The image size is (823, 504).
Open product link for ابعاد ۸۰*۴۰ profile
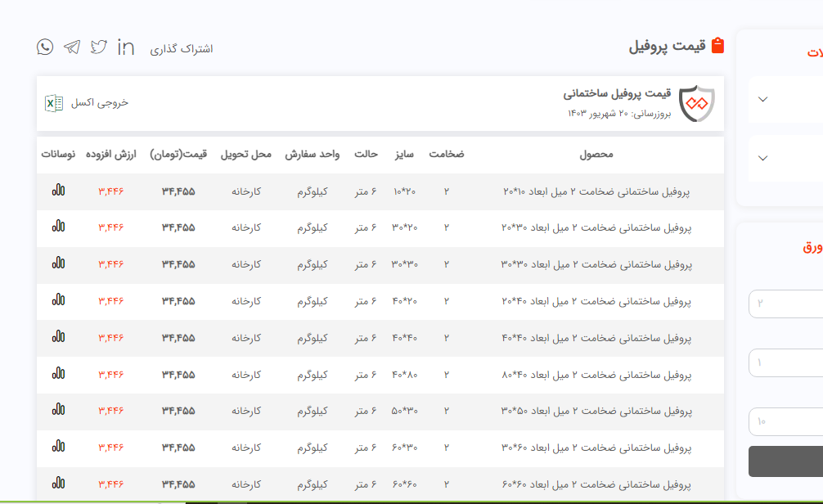[x=596, y=375]
